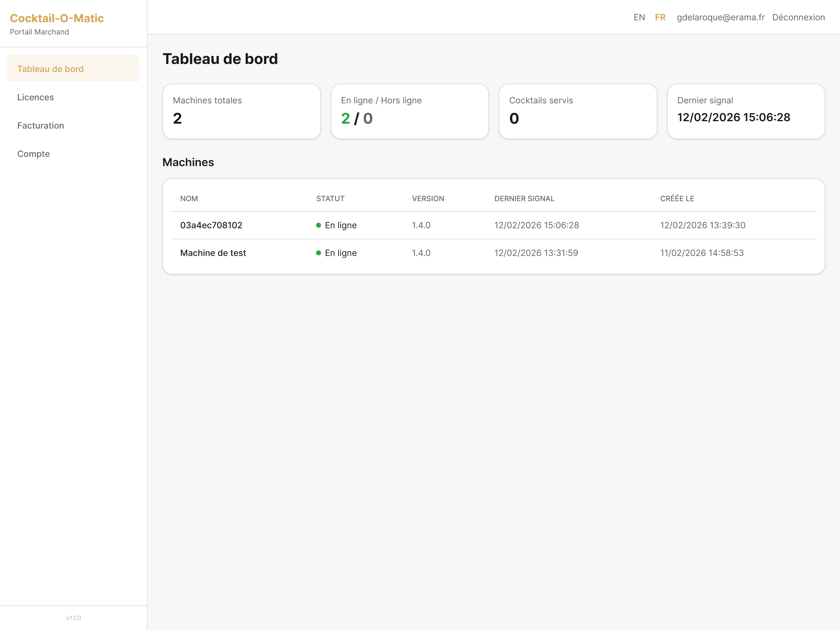Open the Machines totales card
Image resolution: width=840 pixels, height=630 pixels.
[x=242, y=111]
